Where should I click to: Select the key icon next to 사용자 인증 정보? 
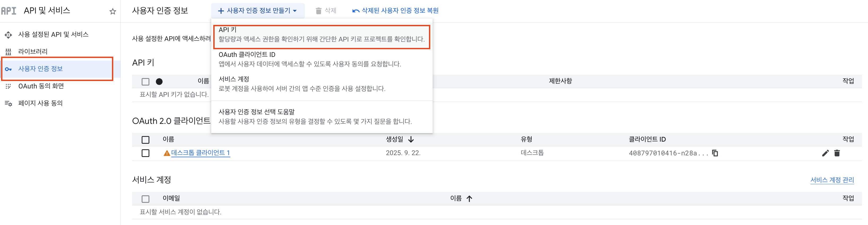(x=8, y=69)
